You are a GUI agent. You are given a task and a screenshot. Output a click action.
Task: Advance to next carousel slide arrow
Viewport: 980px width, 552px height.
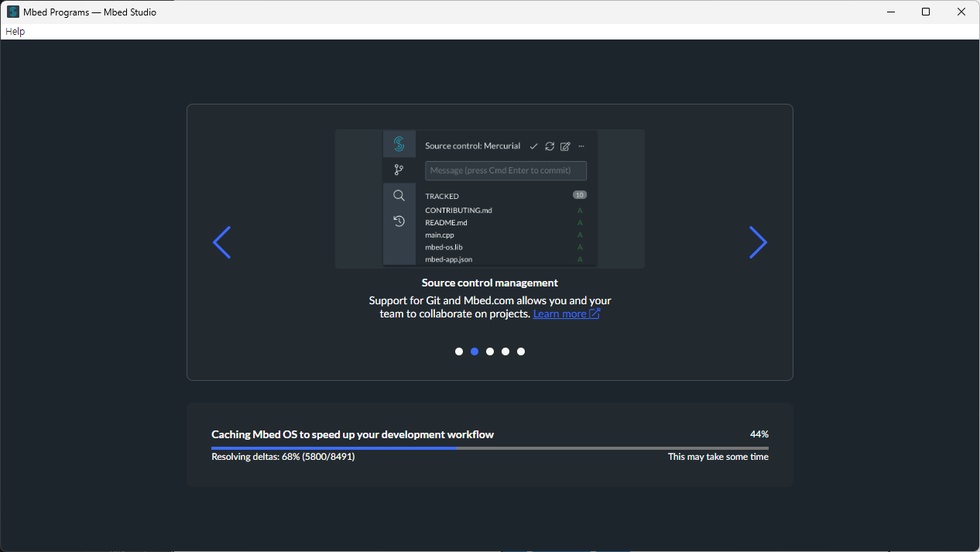[758, 242]
